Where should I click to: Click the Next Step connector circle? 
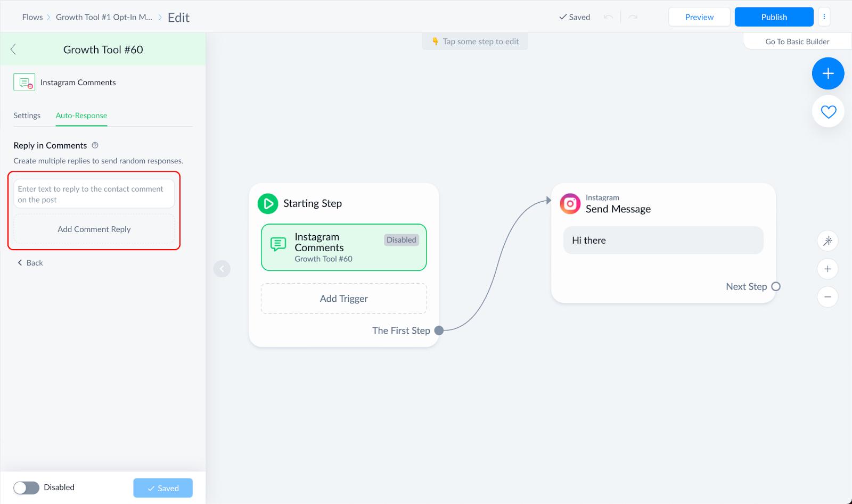pyautogui.click(x=776, y=286)
